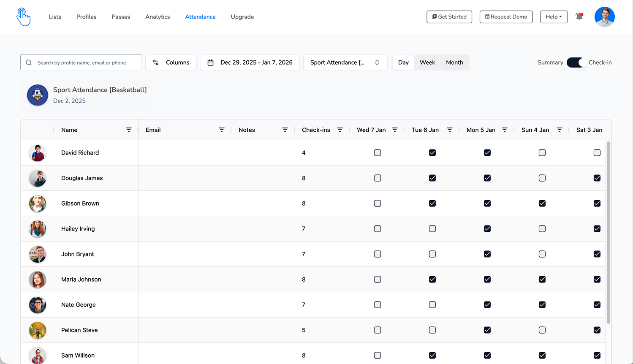The height and width of the screenshot is (364, 633).
Task: Uncheck Gibson Brown's Sun 4 Jan checkbox
Action: (542, 204)
